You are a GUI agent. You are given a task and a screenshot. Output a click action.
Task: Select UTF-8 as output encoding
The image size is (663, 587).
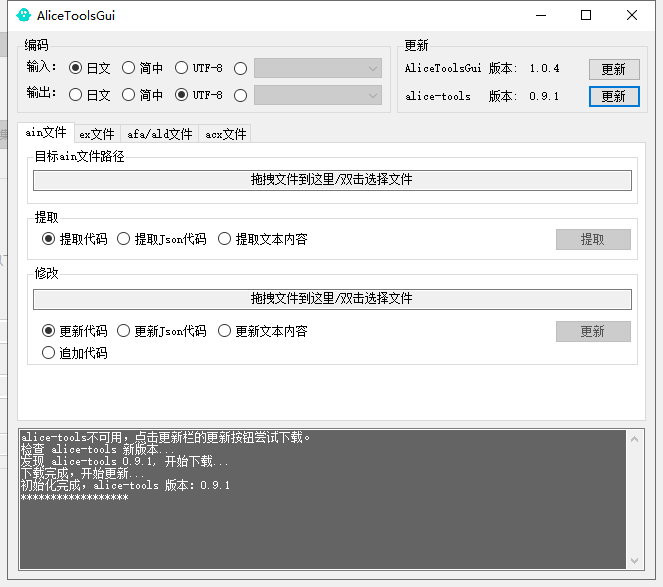coord(198,95)
